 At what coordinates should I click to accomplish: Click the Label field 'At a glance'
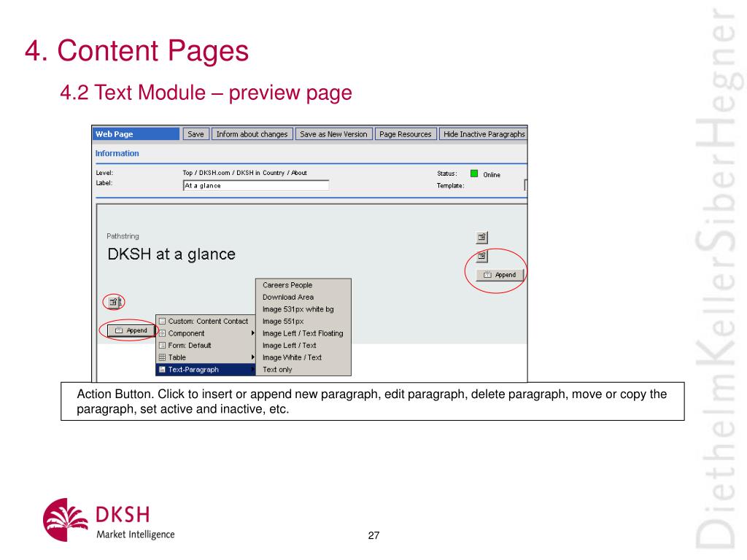pos(256,186)
